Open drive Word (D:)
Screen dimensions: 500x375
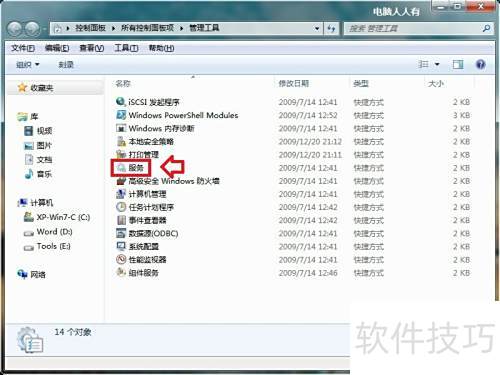[48, 232]
